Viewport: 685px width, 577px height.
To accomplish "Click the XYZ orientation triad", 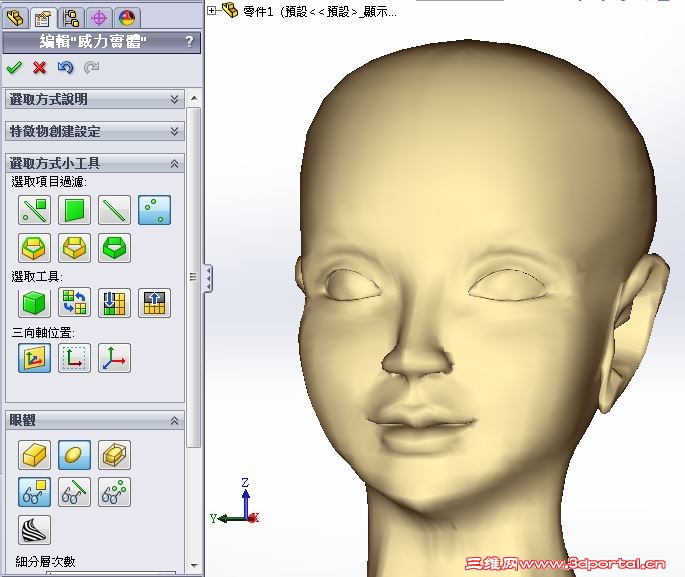I will click(236, 502).
